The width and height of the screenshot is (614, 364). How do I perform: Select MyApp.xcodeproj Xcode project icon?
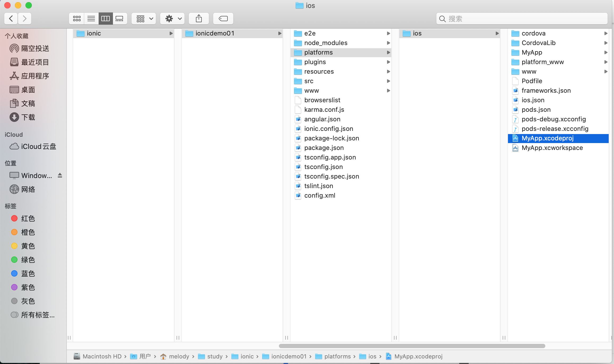point(515,138)
